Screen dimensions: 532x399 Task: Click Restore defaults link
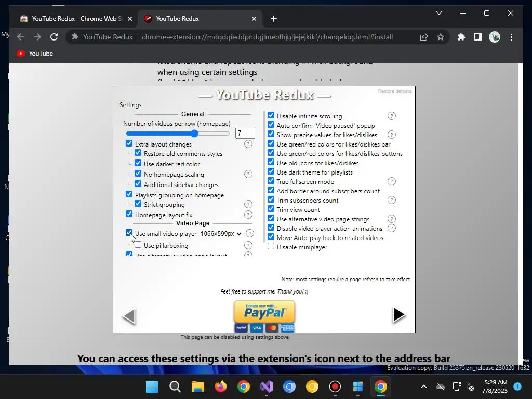(x=395, y=91)
